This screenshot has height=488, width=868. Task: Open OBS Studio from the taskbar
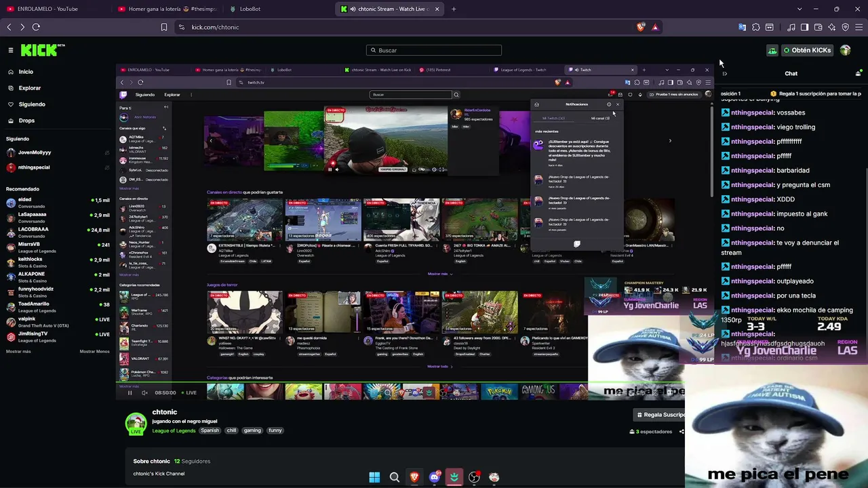point(474,477)
